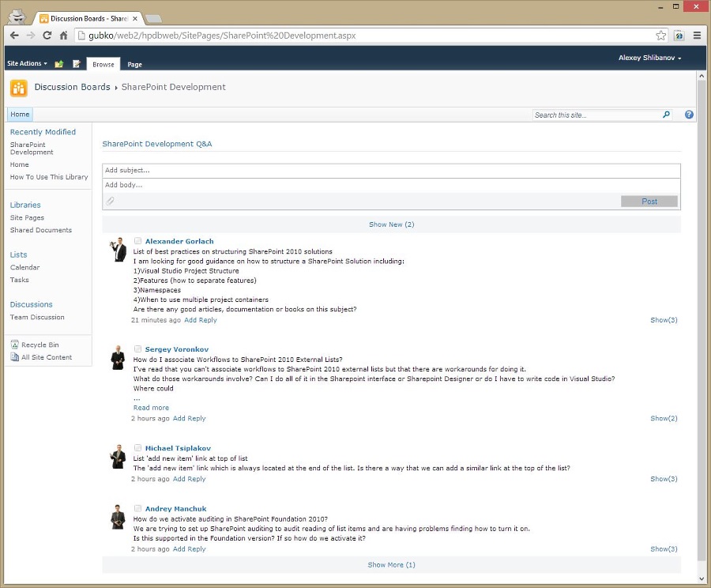Expand replies with Show(3) on Tsiplakov's post

664,479
